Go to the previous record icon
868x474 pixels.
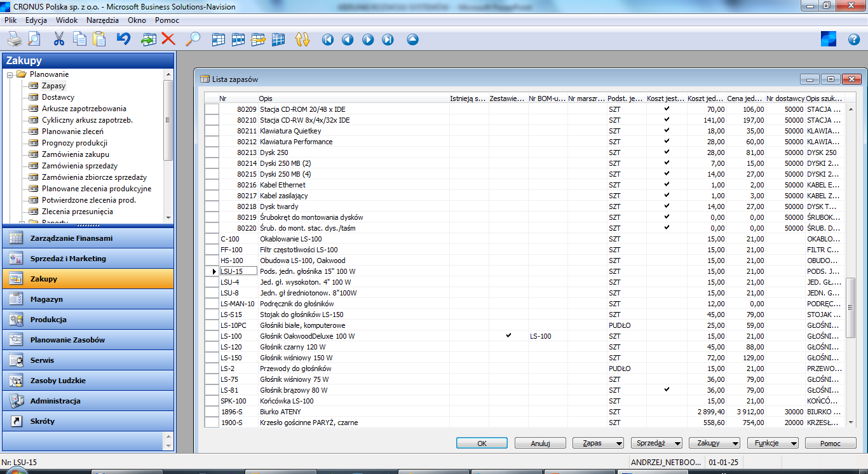tap(348, 39)
